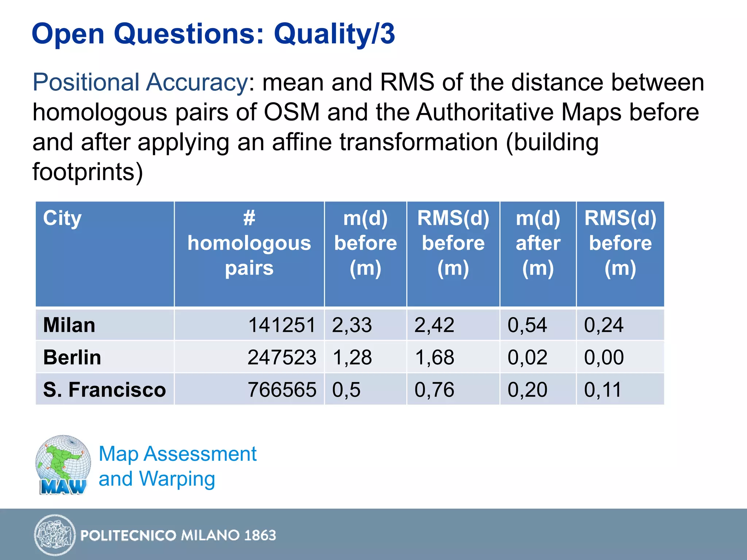The image size is (747, 560).
Task: Click the cell showing 141251
Action: click(282, 325)
